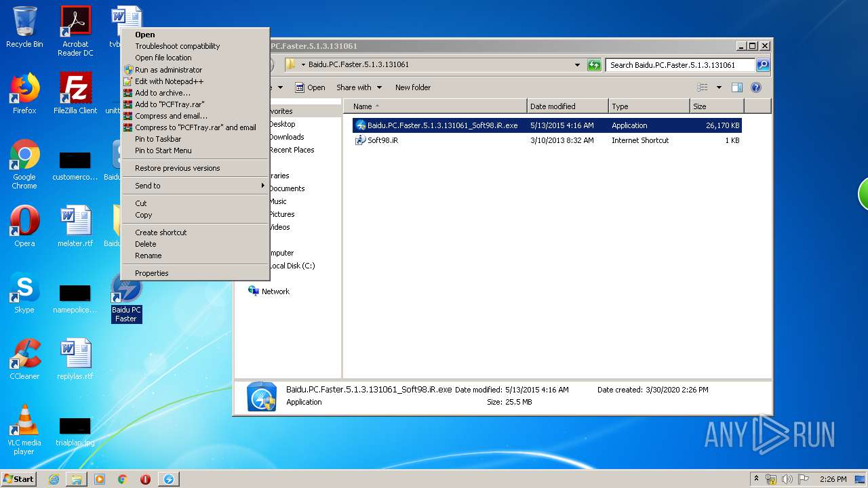This screenshot has width=868, height=488.
Task: Click Chrome icon in taskbar
Action: [123, 479]
